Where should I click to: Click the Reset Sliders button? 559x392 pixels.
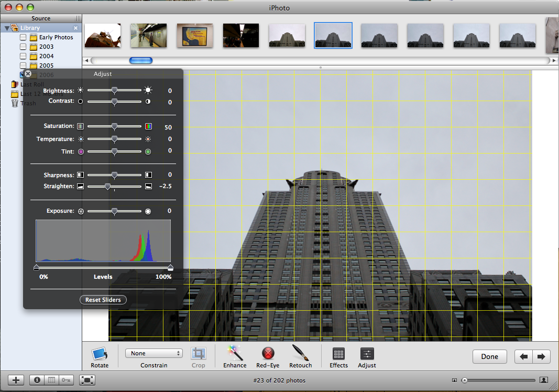[103, 300]
